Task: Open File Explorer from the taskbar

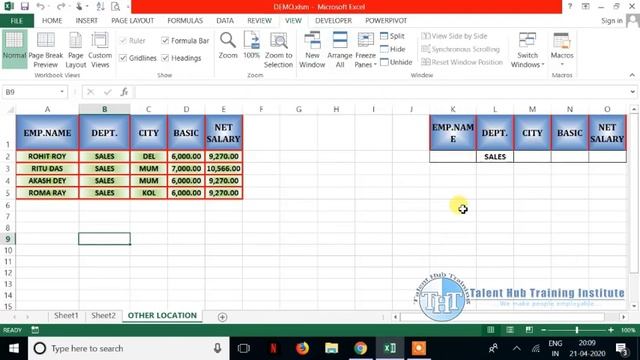Action: coord(331,348)
